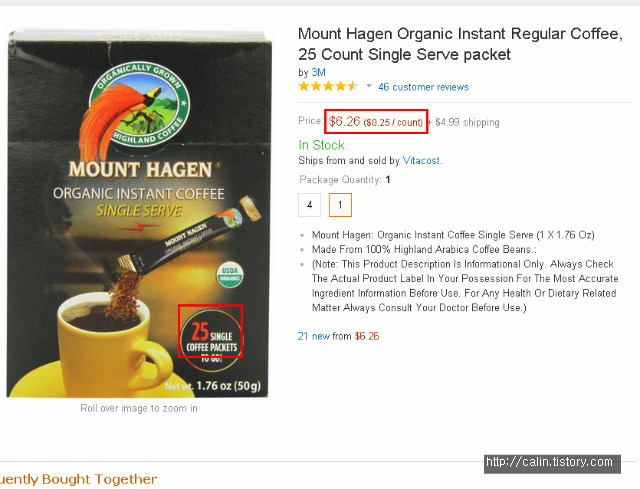The height and width of the screenshot is (489, 640).
Task: Select package quantity 4
Action: tap(309, 205)
